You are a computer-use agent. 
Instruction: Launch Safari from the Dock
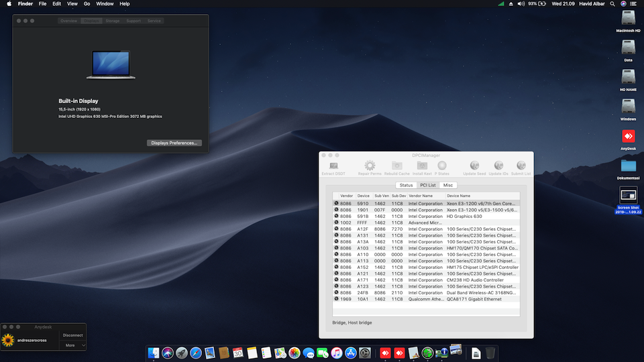[196, 353]
